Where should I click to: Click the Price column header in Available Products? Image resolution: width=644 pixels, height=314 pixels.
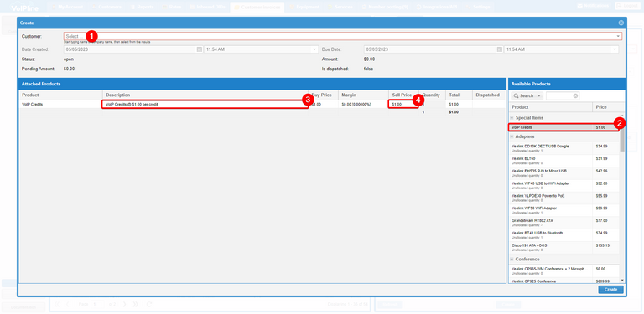pos(606,107)
